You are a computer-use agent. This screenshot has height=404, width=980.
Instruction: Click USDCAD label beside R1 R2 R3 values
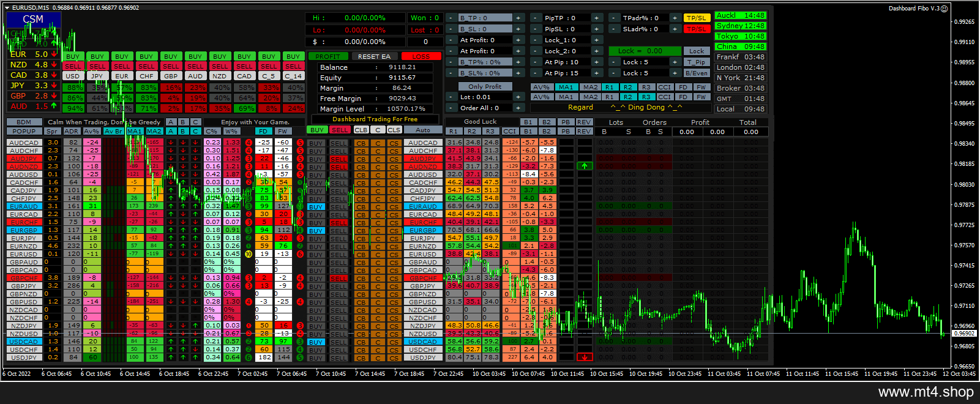(423, 342)
